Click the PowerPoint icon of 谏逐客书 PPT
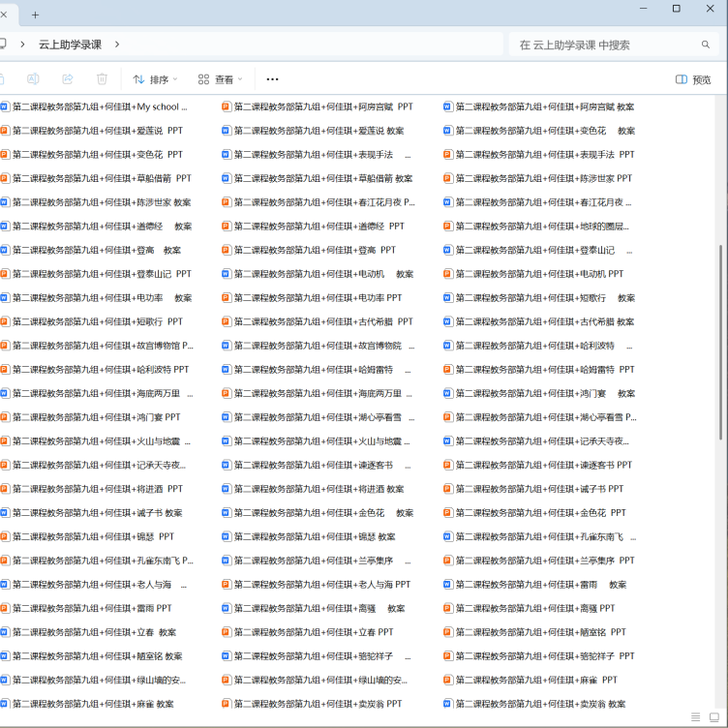The width and height of the screenshot is (728, 728). 447,465
